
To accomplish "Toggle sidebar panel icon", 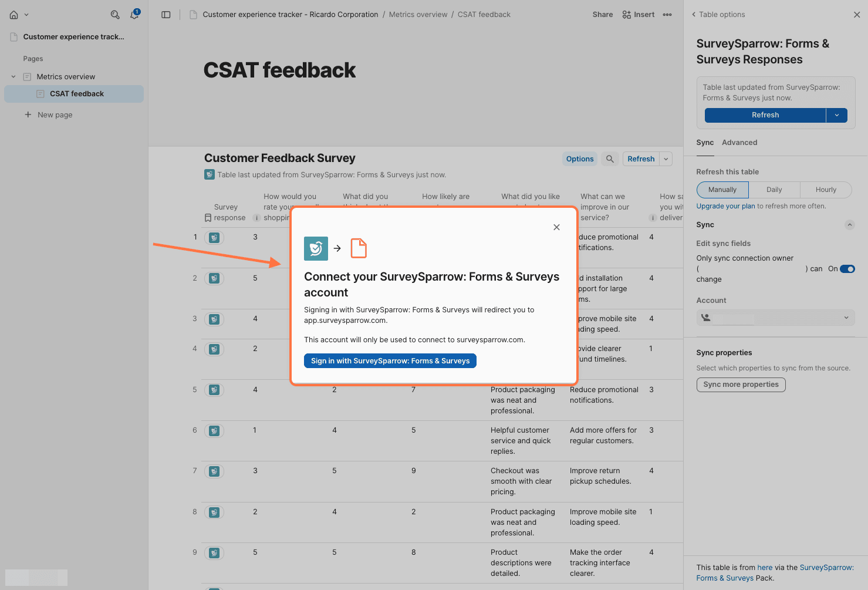I will (x=166, y=15).
